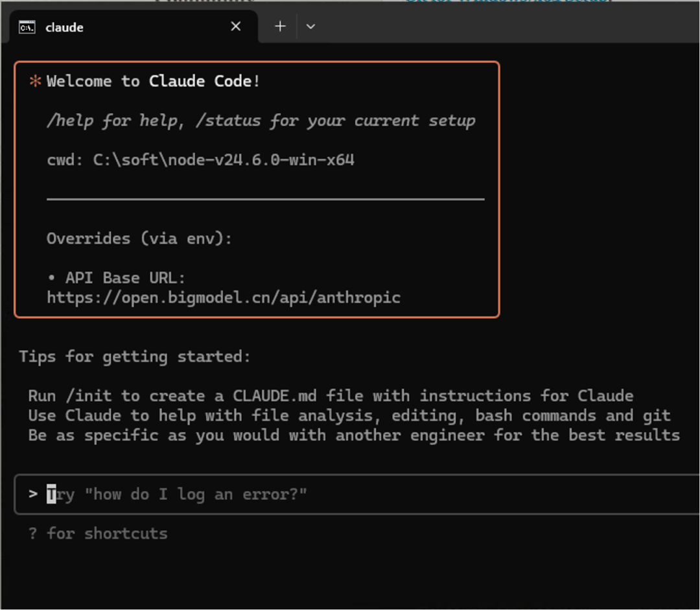Click the "Tips for getting started:" heading

click(135, 357)
